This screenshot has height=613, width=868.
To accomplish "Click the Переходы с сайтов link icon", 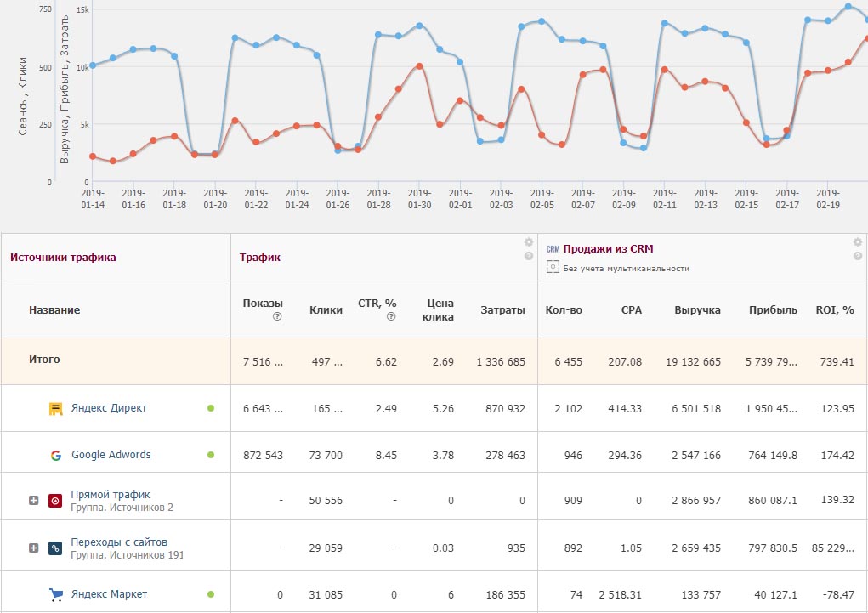I will [x=55, y=548].
